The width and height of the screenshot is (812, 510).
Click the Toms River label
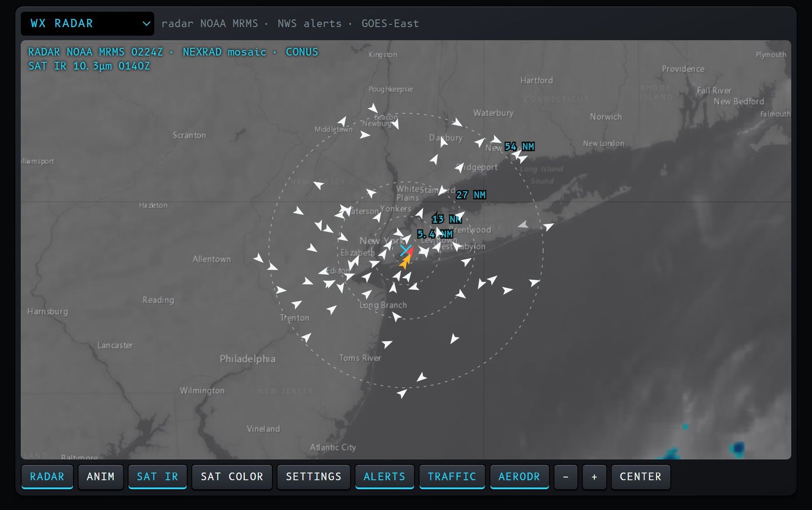click(360, 358)
